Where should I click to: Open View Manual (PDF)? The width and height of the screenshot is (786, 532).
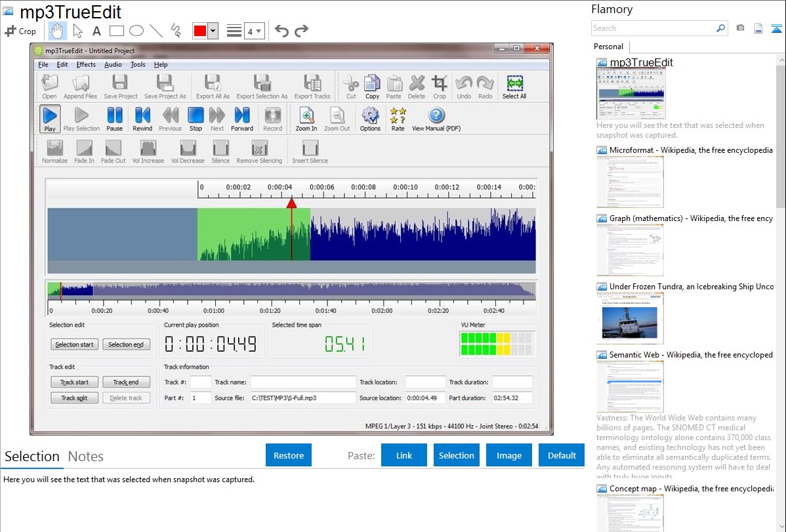[x=436, y=119]
